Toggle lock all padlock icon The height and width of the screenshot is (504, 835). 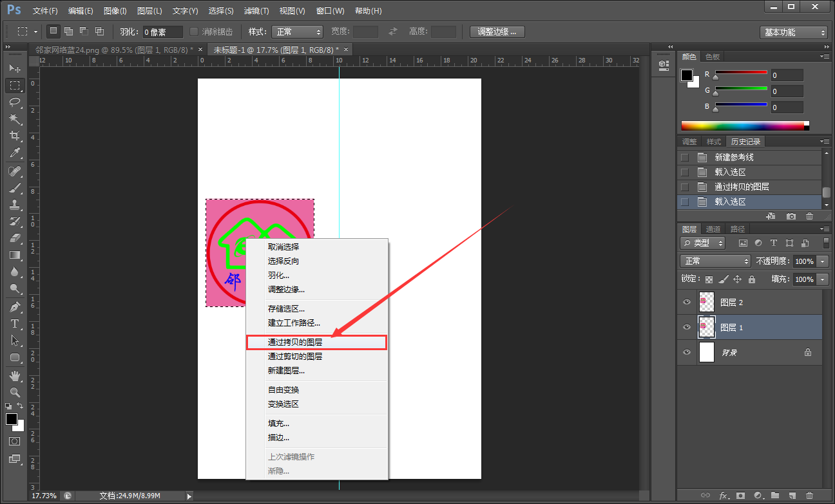(751, 279)
